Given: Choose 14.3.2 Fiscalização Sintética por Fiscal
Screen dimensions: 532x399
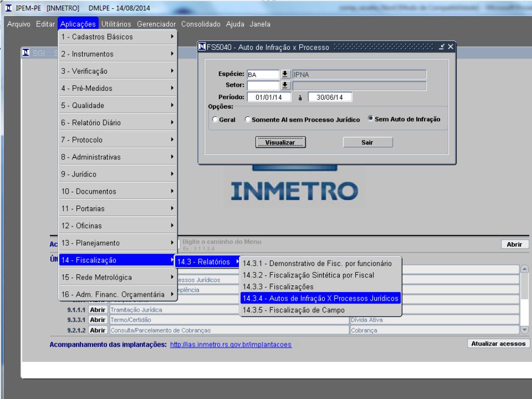Looking at the screenshot, I should tap(320, 275).
